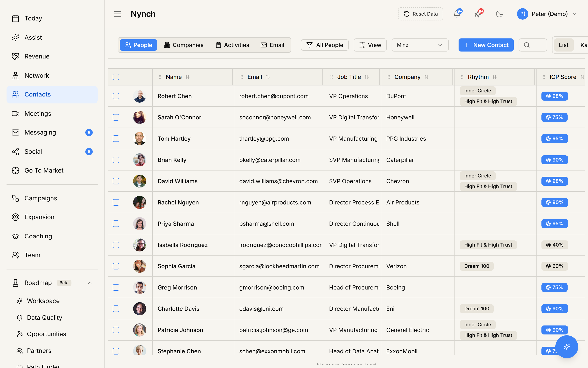588x368 pixels.
Task: Sort by Company column arrows
Action: 426,77
